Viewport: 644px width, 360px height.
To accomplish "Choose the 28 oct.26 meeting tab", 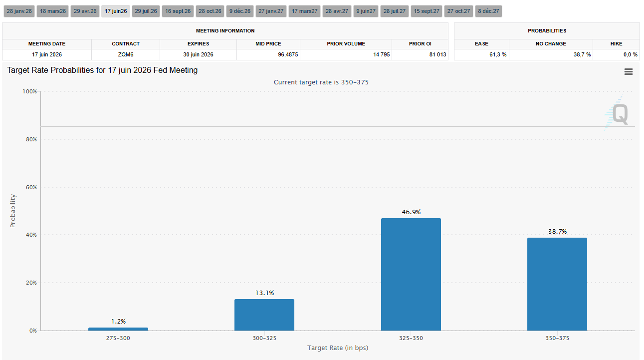I will pyautogui.click(x=210, y=11).
